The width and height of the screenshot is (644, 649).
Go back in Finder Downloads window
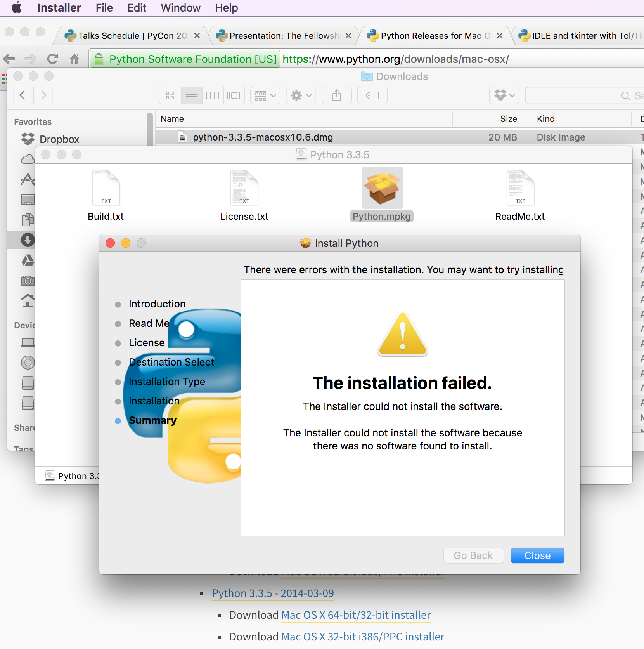click(23, 95)
